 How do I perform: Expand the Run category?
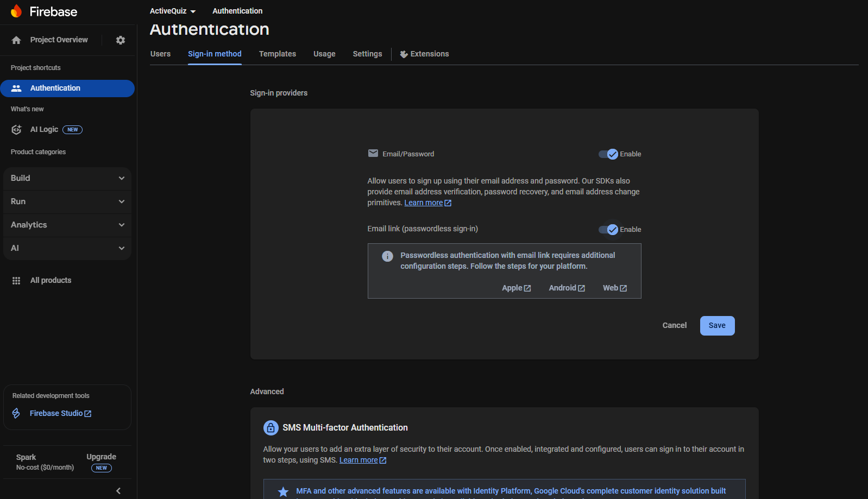coord(67,201)
